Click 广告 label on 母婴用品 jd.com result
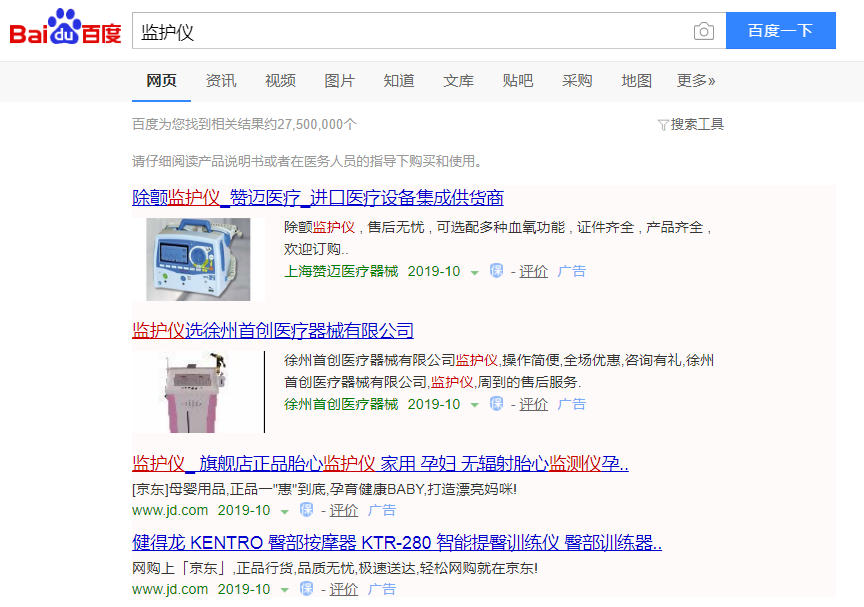 [382, 510]
